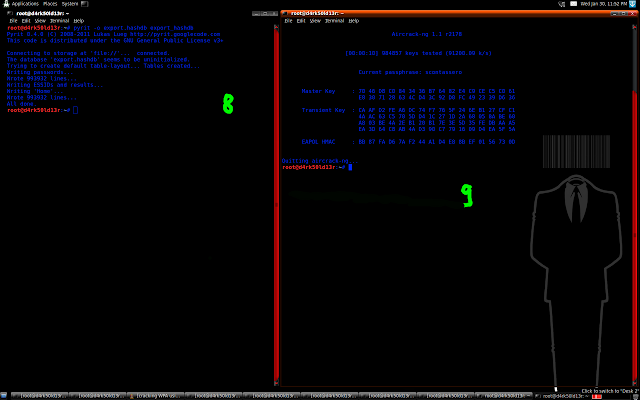
Task: Open View menu in the left terminal
Action: point(40,20)
